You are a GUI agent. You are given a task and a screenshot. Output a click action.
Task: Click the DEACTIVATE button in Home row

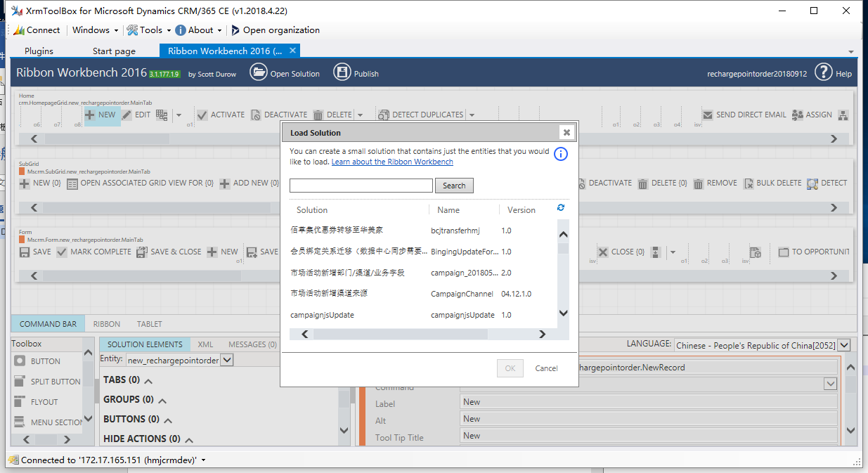[x=278, y=115]
